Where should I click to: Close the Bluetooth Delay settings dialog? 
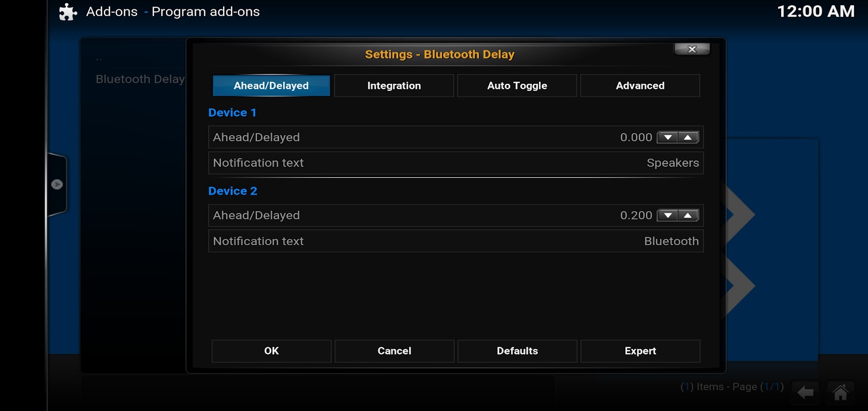pyautogui.click(x=692, y=49)
